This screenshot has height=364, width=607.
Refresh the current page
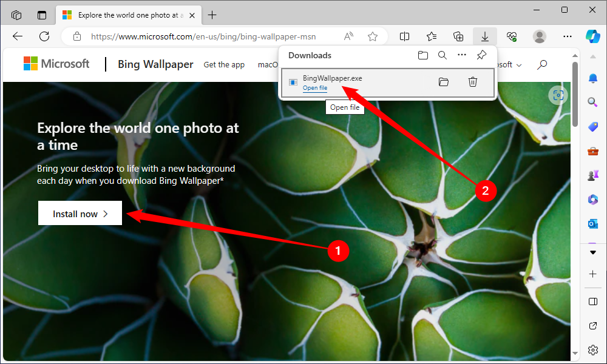44,36
